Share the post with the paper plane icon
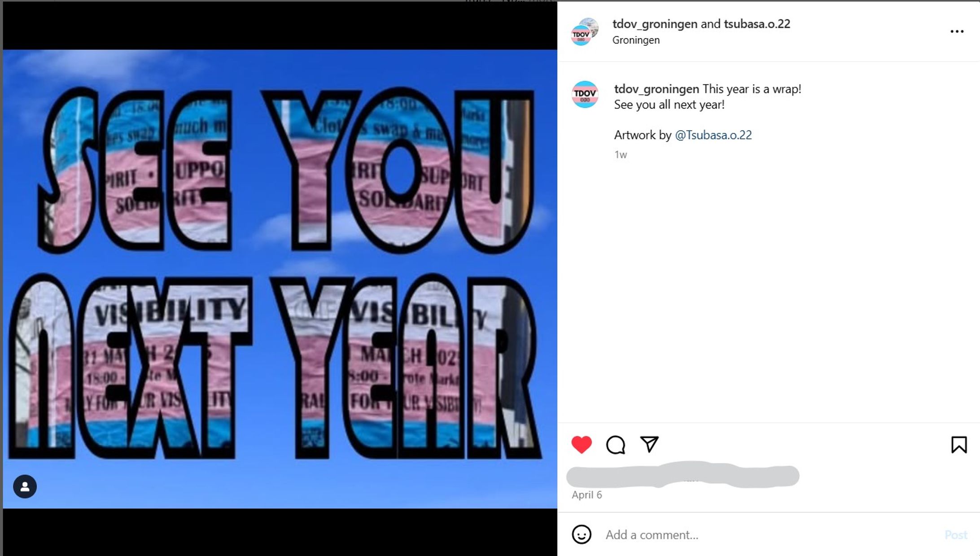 [649, 444]
